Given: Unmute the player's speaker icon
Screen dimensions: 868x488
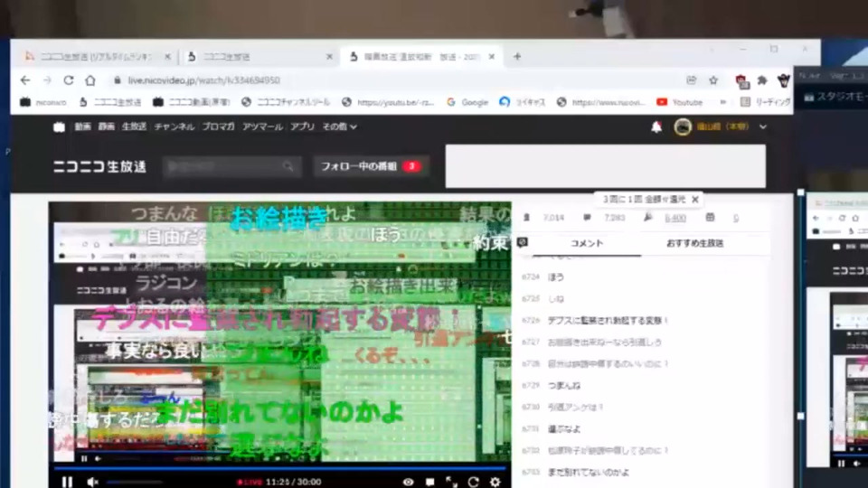Looking at the screenshot, I should pos(92,482).
